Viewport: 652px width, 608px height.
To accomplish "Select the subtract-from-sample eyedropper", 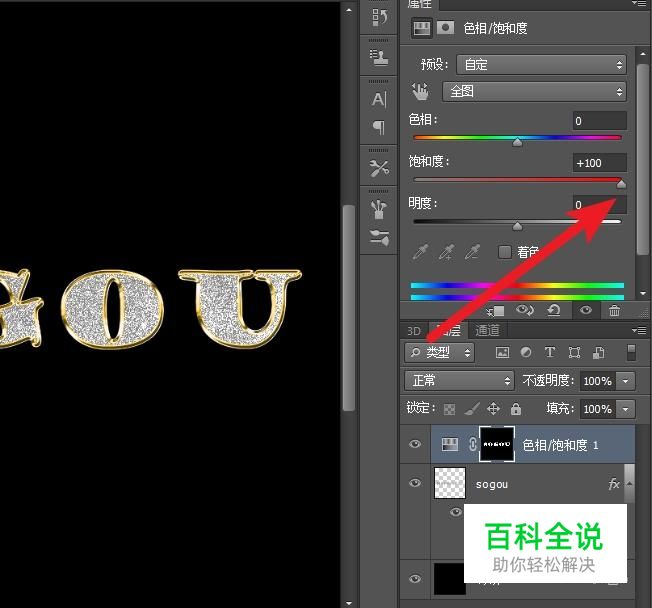I will coord(473,252).
